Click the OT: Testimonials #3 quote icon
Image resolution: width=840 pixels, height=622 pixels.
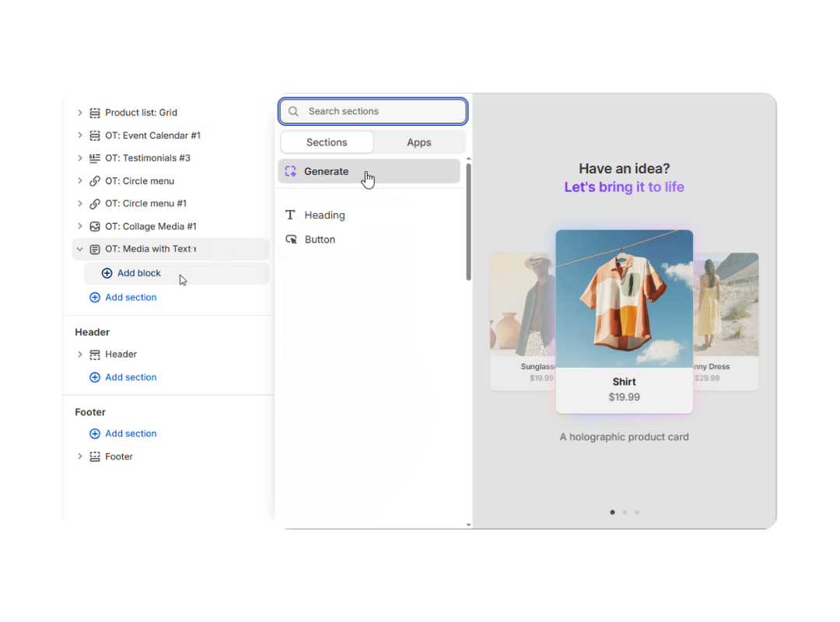pyautogui.click(x=95, y=158)
